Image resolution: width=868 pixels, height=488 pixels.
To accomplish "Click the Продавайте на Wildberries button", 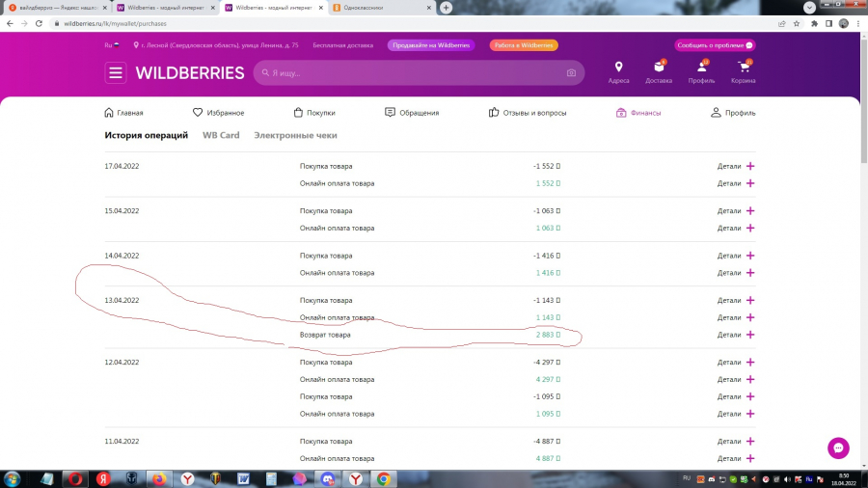I will pyautogui.click(x=431, y=45).
